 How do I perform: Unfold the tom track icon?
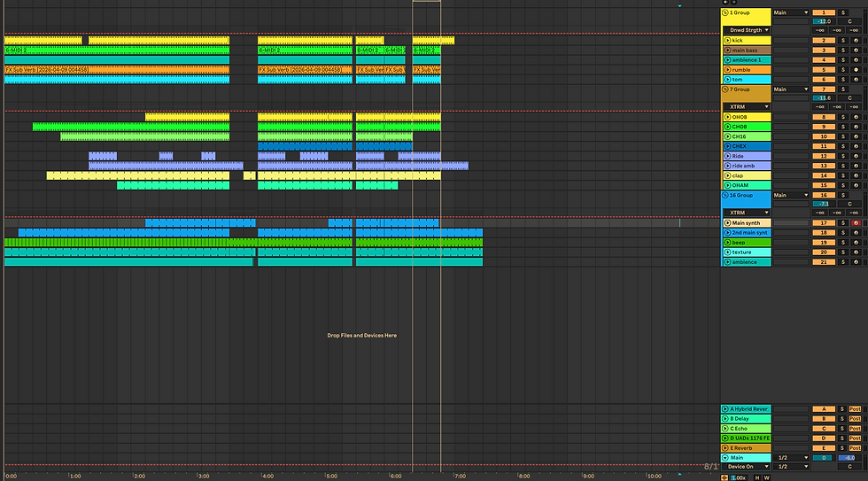pyautogui.click(x=727, y=80)
